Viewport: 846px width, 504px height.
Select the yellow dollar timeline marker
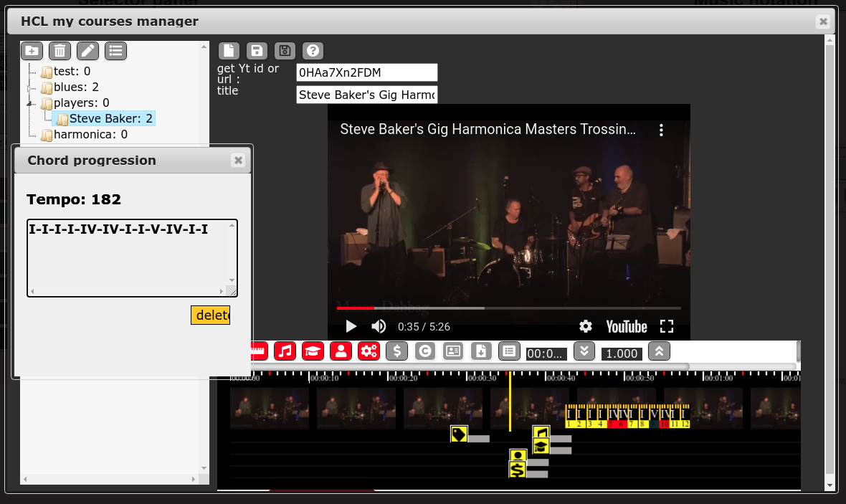coord(518,470)
